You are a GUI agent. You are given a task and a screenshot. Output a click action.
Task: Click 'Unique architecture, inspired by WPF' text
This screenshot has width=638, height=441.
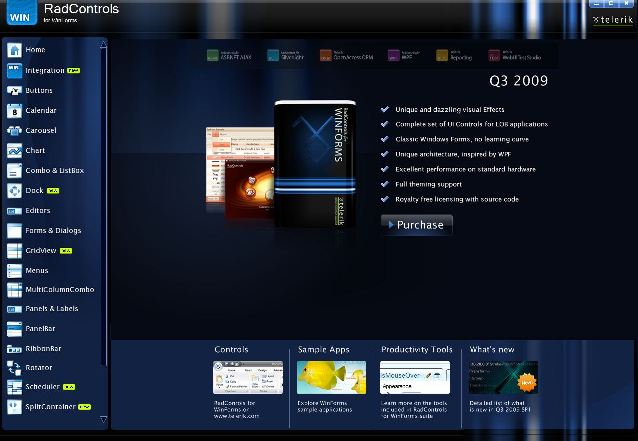click(x=453, y=154)
